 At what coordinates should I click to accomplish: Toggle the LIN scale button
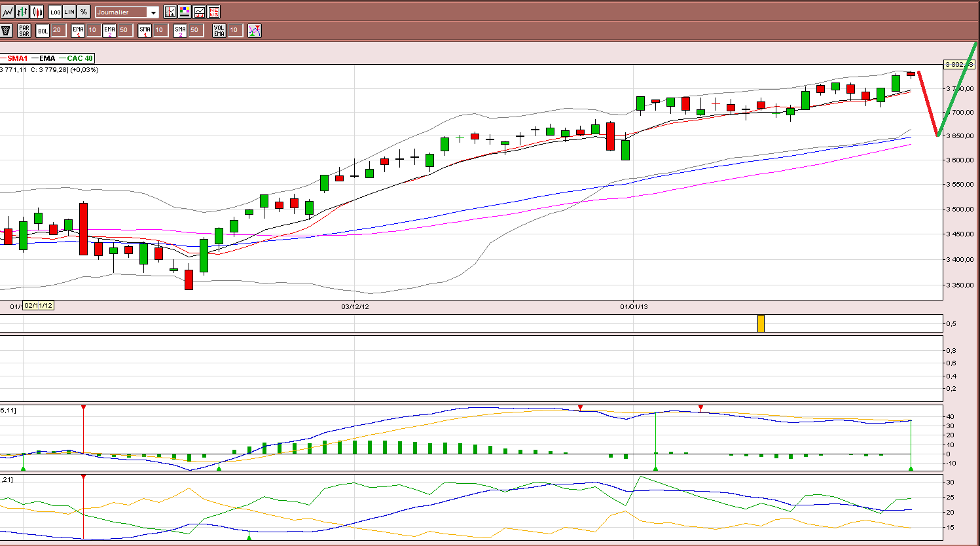pos(69,12)
